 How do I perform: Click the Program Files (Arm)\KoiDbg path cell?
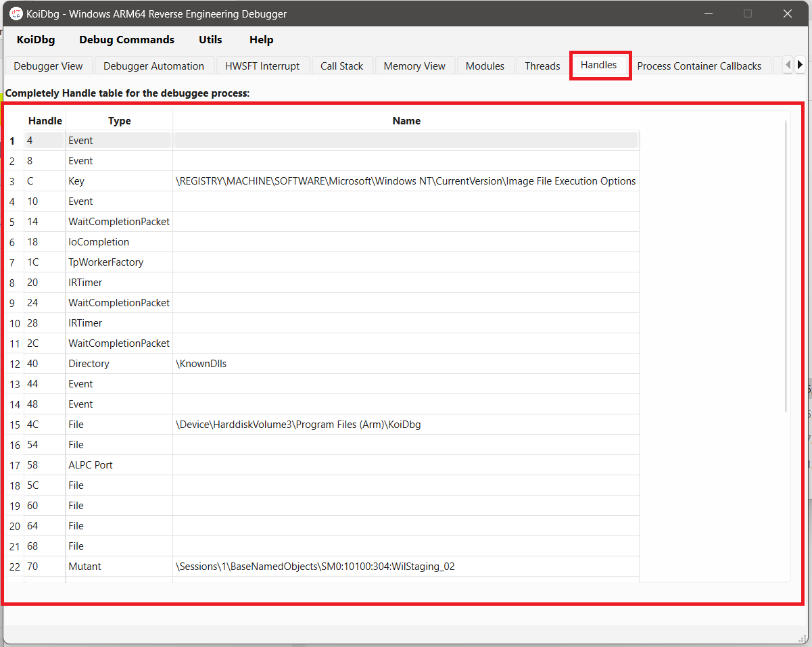coord(406,425)
